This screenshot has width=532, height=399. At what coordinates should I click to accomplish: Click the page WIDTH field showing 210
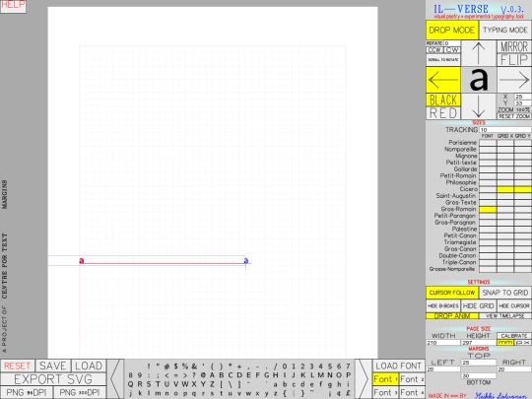click(443, 343)
